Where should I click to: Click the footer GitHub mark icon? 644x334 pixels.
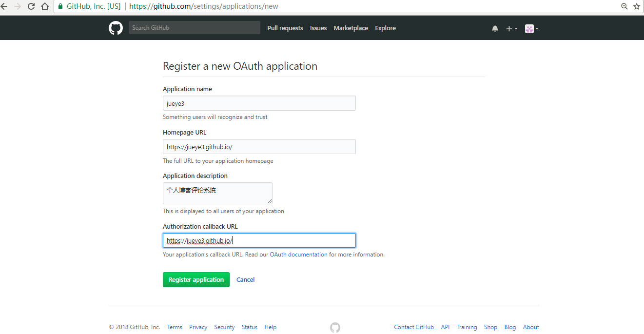pyautogui.click(x=335, y=327)
